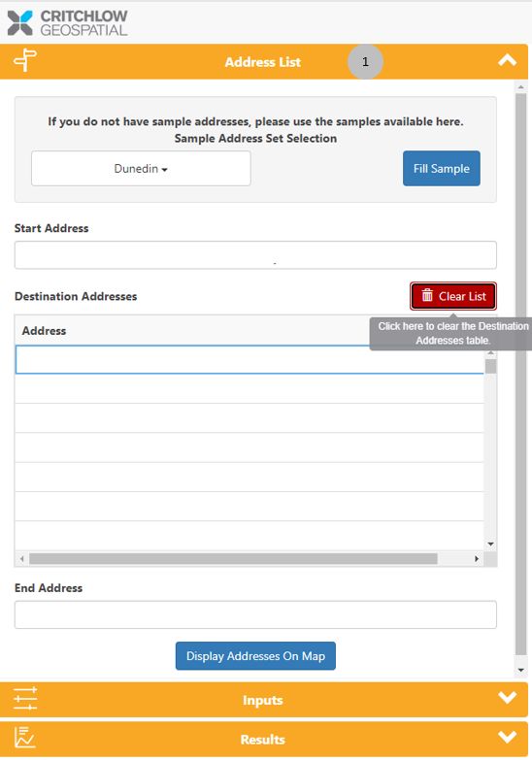Click the Critchlow Geospatial logo
Screen dimensions: 532x760
pyautogui.click(x=67, y=22)
